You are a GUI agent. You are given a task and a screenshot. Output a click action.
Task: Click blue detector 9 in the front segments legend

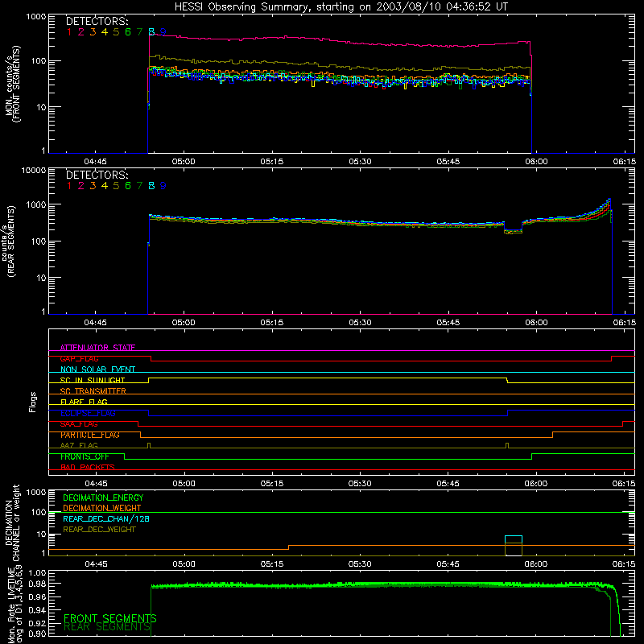tap(163, 31)
